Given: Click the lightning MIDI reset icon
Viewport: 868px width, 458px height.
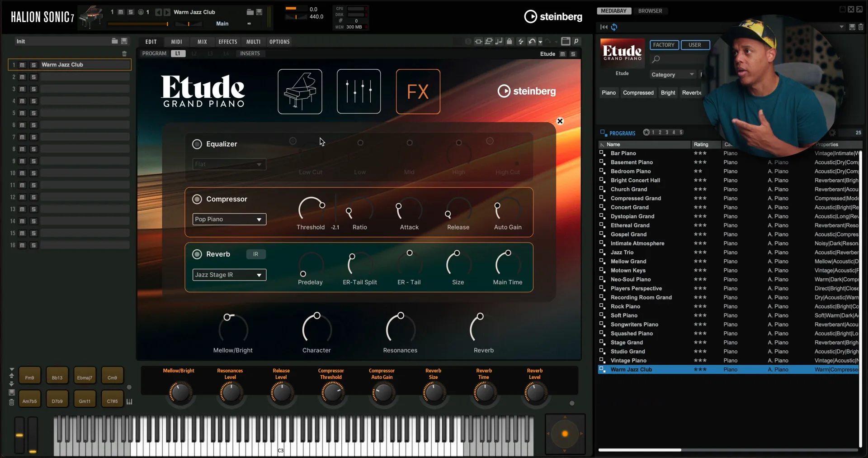Looking at the screenshot, I should (x=521, y=41).
